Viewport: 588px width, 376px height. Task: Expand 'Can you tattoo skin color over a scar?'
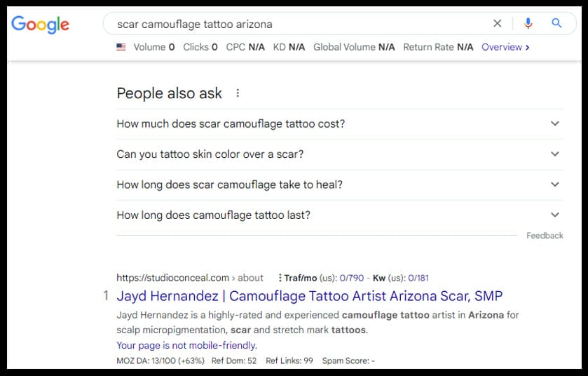click(x=340, y=154)
